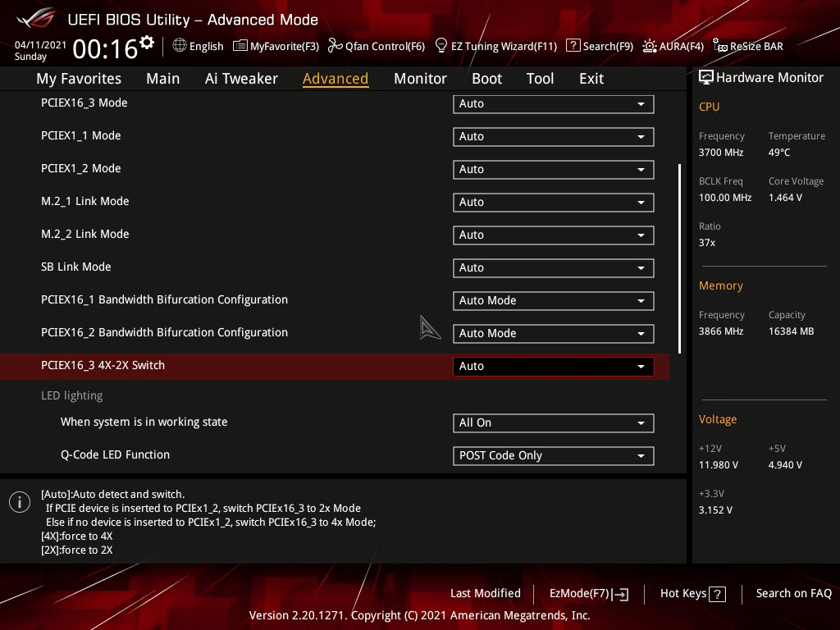Open the Ai Tweaker tab
The width and height of the screenshot is (840, 630).
click(x=241, y=78)
